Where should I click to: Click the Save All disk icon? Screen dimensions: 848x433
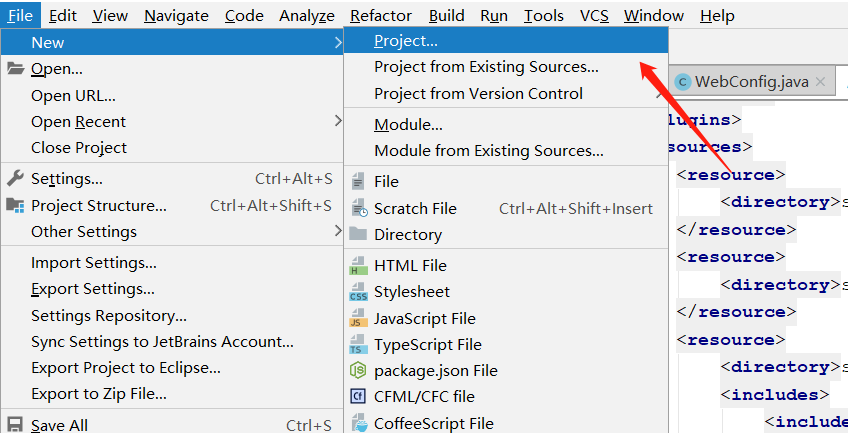coord(15,424)
